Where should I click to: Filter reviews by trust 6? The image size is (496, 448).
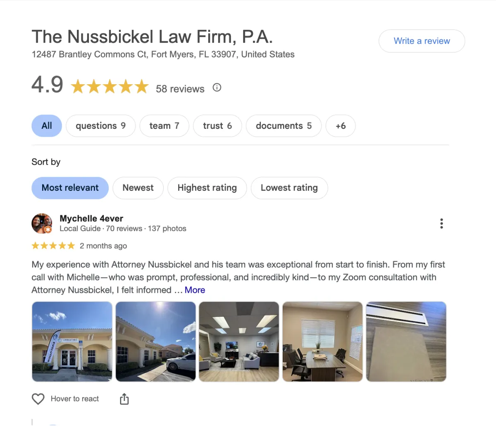click(x=217, y=126)
